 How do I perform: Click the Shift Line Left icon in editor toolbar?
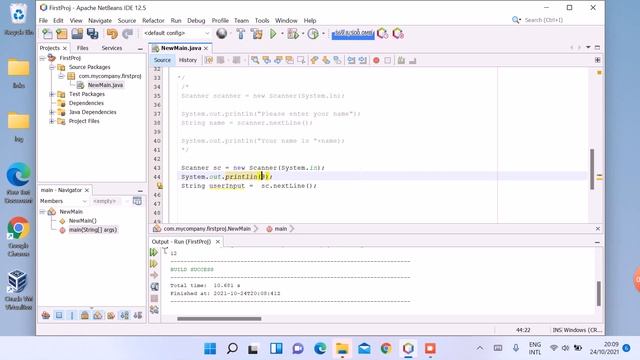click(x=351, y=60)
